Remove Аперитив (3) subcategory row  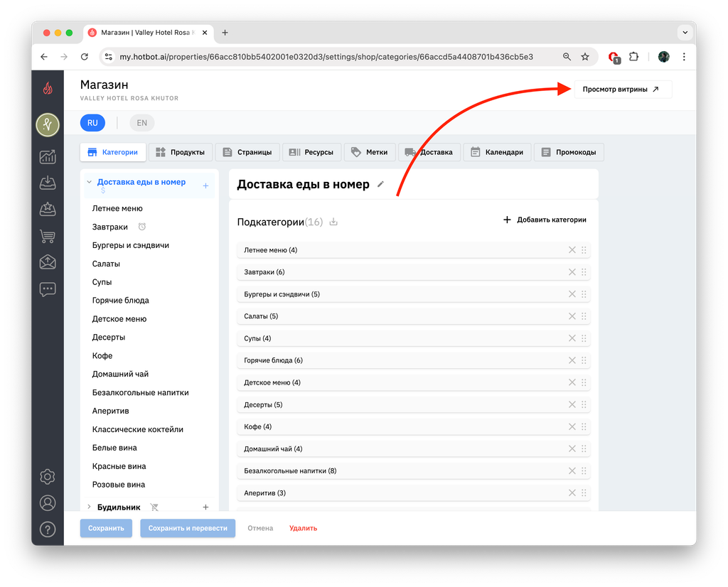pos(572,492)
